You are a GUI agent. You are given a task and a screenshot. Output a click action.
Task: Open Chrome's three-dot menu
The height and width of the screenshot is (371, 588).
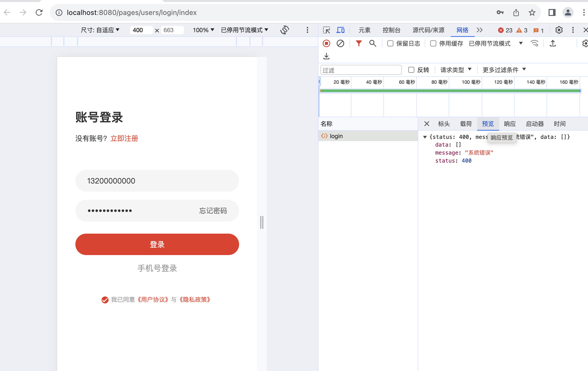click(584, 12)
